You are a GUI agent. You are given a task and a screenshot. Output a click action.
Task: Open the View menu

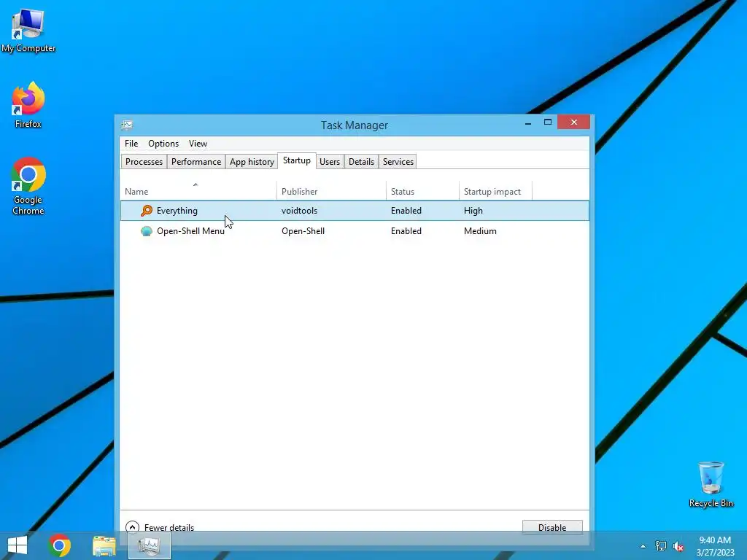(198, 144)
